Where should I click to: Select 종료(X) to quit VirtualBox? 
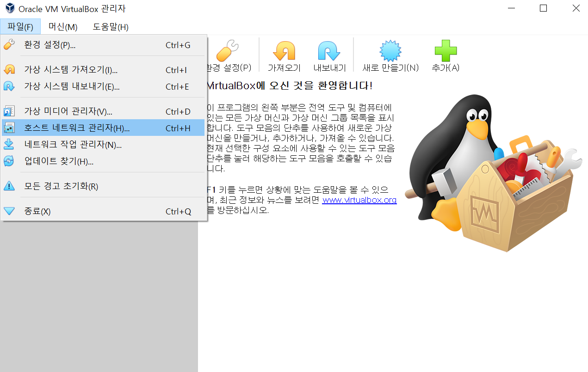pyautogui.click(x=103, y=211)
